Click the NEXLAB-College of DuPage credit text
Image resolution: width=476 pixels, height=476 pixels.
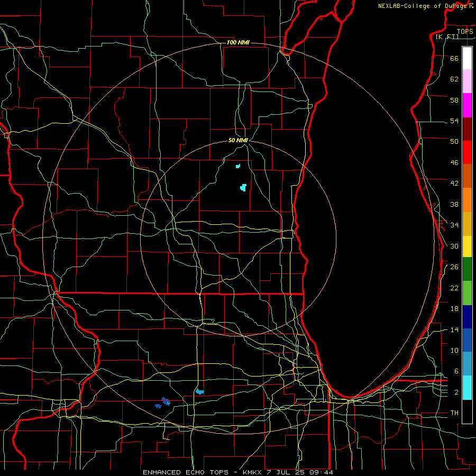click(426, 6)
